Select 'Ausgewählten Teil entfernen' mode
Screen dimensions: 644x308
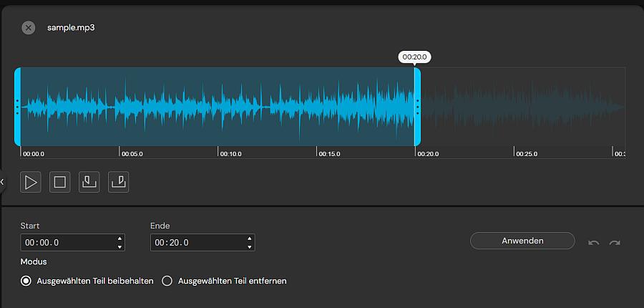[167, 281]
